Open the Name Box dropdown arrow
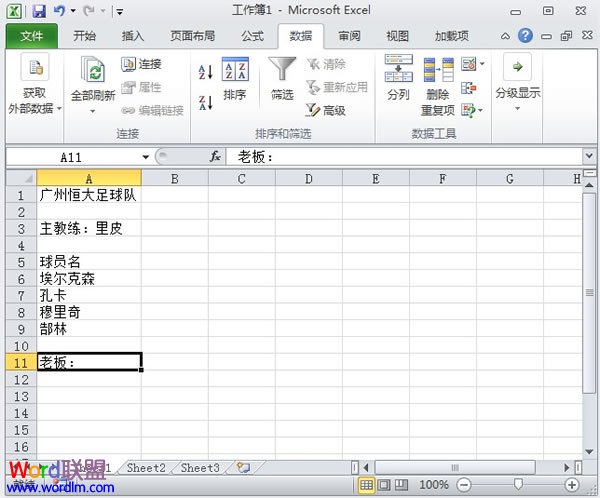The width and height of the screenshot is (600, 498). click(145, 157)
